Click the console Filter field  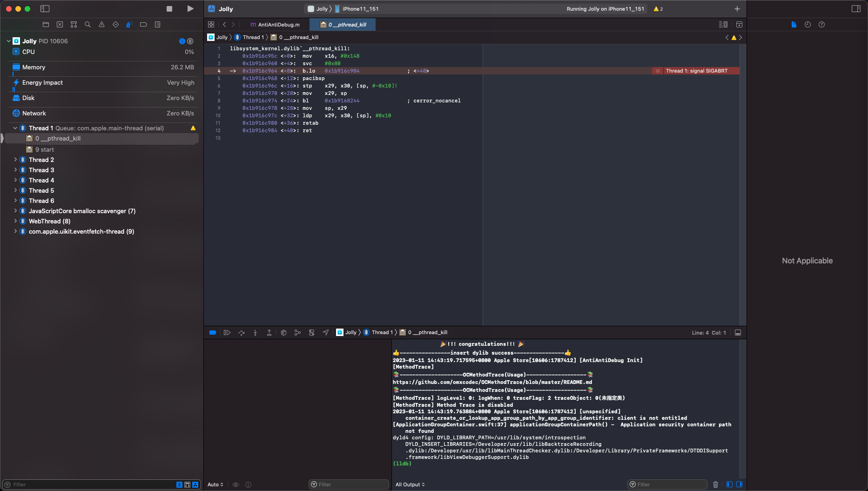tap(667, 484)
